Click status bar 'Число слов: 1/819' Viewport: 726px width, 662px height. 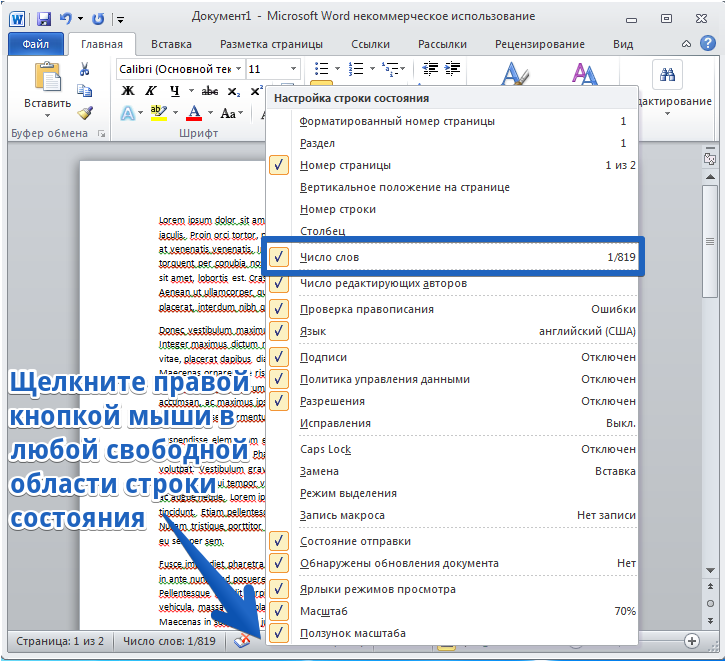169,641
